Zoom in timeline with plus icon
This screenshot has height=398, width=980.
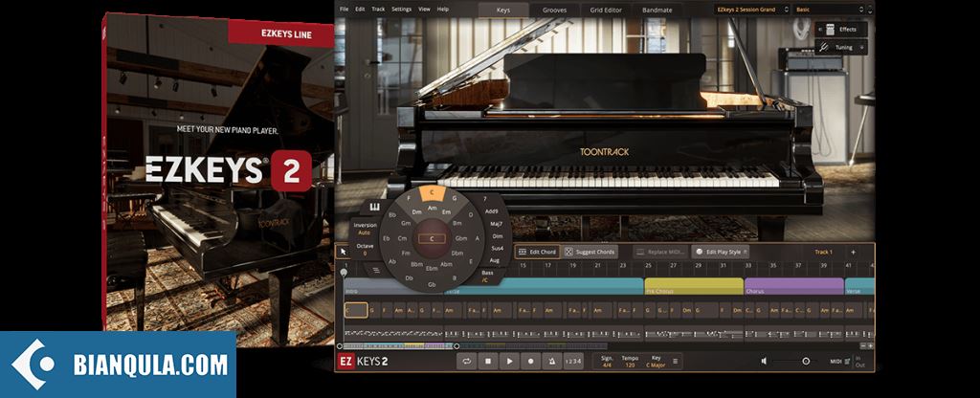coord(870,345)
